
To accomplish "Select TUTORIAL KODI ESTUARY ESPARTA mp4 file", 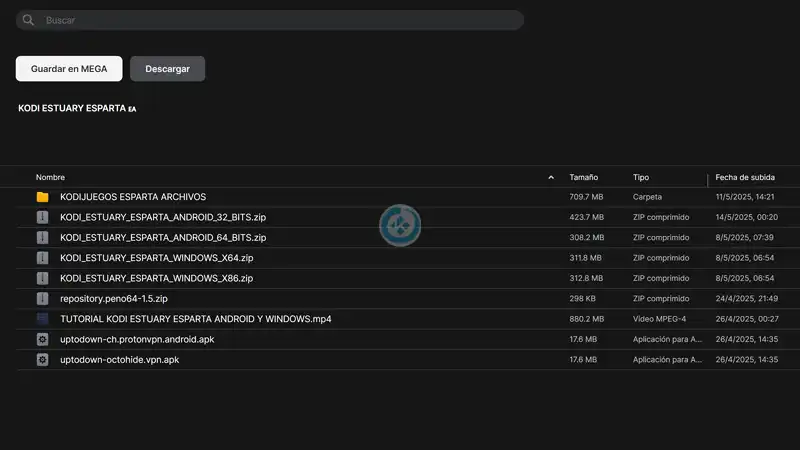I will pos(196,319).
